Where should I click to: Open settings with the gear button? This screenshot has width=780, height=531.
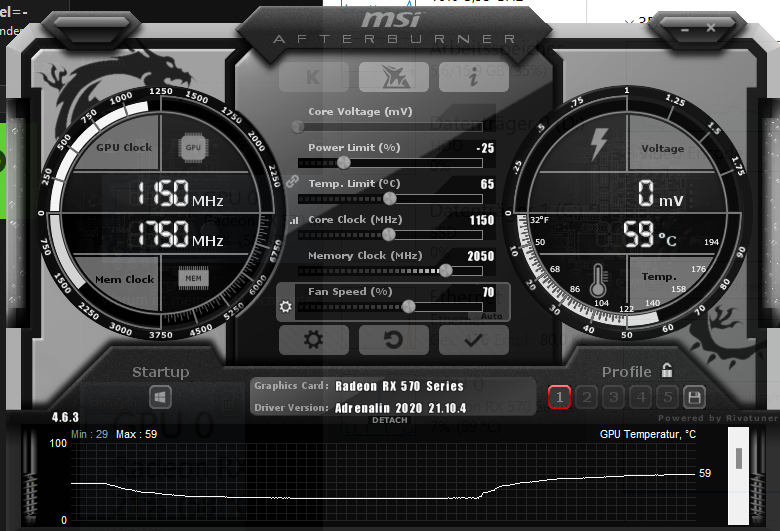point(313,340)
